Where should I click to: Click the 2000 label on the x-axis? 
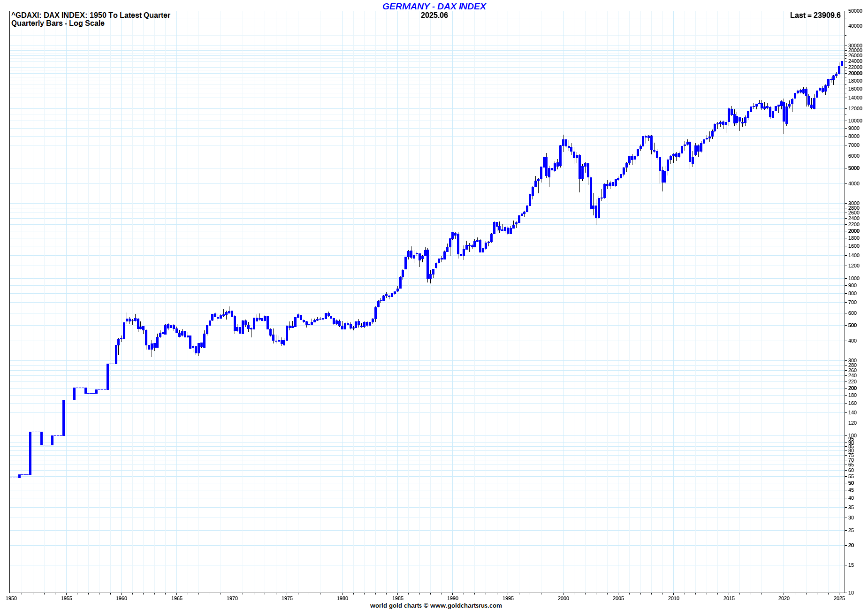(x=563, y=598)
